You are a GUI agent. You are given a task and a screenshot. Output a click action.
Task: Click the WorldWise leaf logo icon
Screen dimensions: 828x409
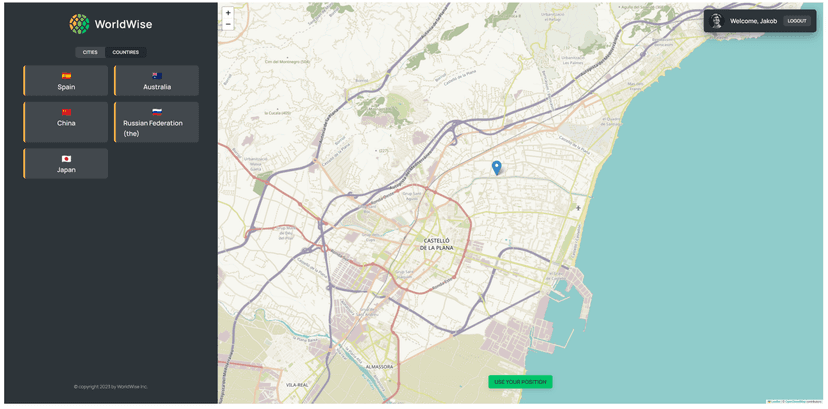point(79,24)
